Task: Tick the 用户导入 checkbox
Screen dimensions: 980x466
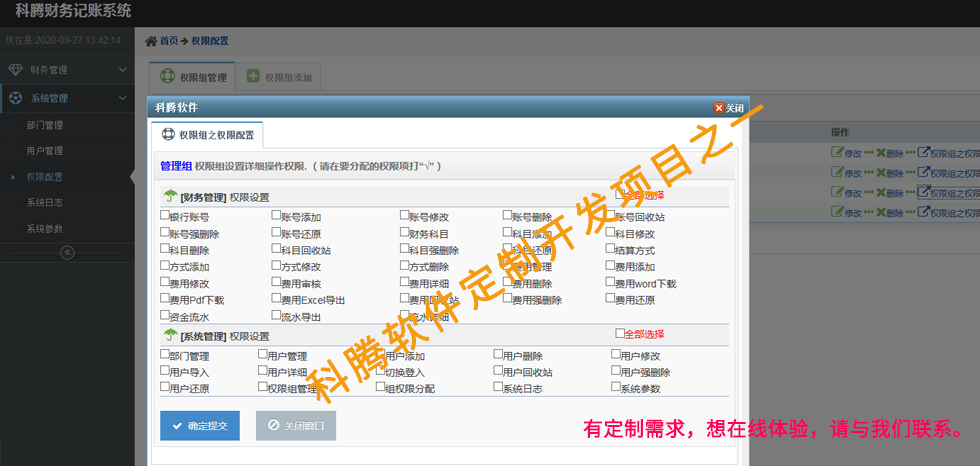Action: click(165, 370)
